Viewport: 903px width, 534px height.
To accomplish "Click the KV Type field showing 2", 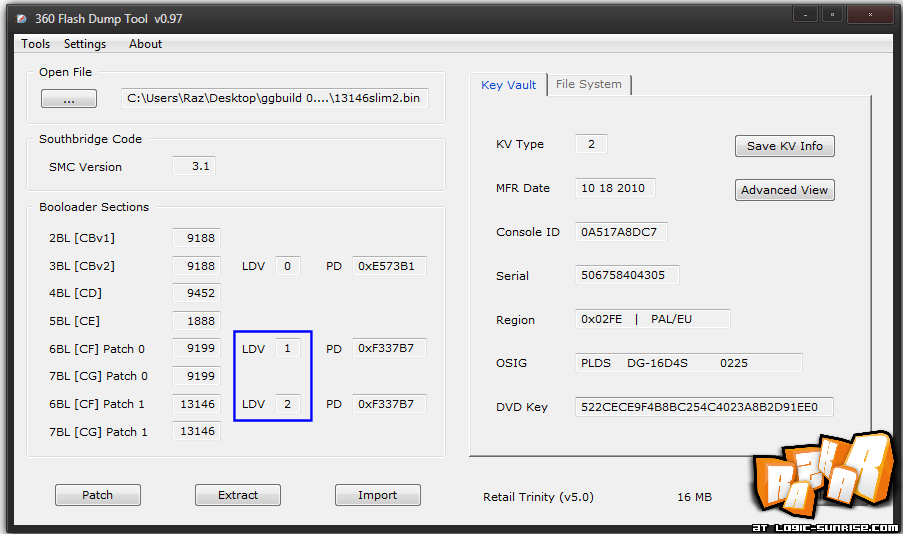I will pos(591,143).
